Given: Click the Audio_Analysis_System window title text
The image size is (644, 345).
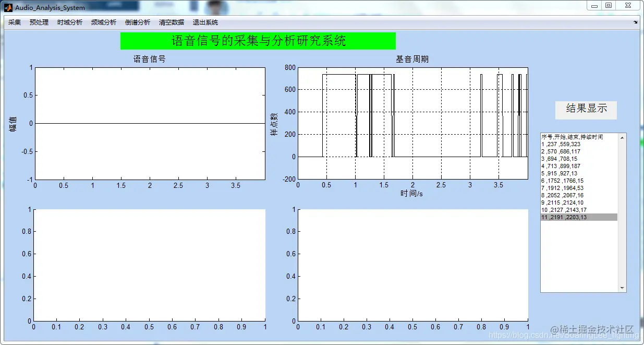Looking at the screenshot, I should click(x=50, y=8).
